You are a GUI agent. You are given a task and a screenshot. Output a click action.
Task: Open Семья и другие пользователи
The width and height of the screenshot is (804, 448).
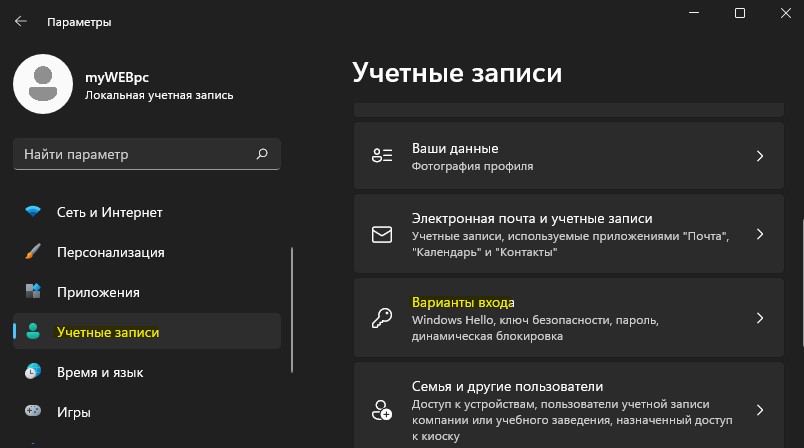[x=569, y=405]
